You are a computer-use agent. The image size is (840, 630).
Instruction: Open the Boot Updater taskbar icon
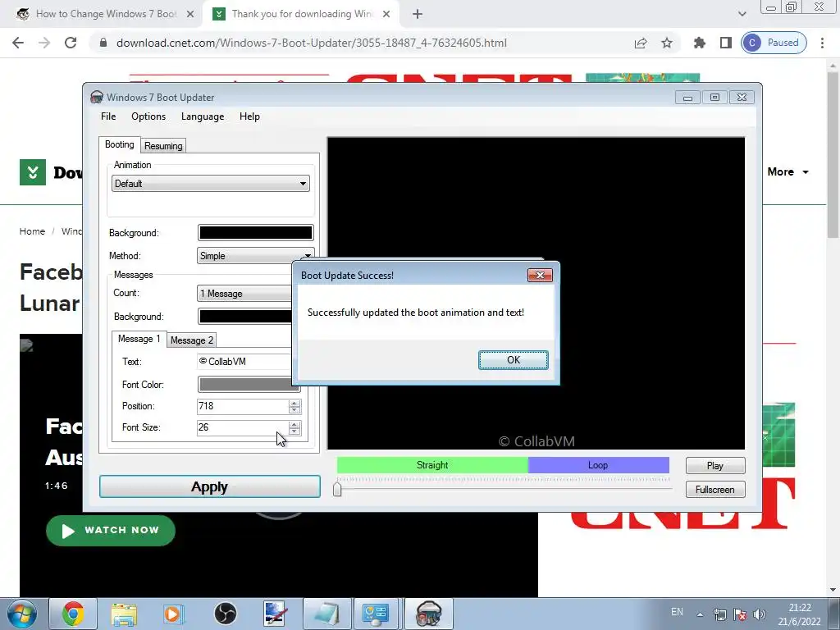pyautogui.click(x=428, y=614)
